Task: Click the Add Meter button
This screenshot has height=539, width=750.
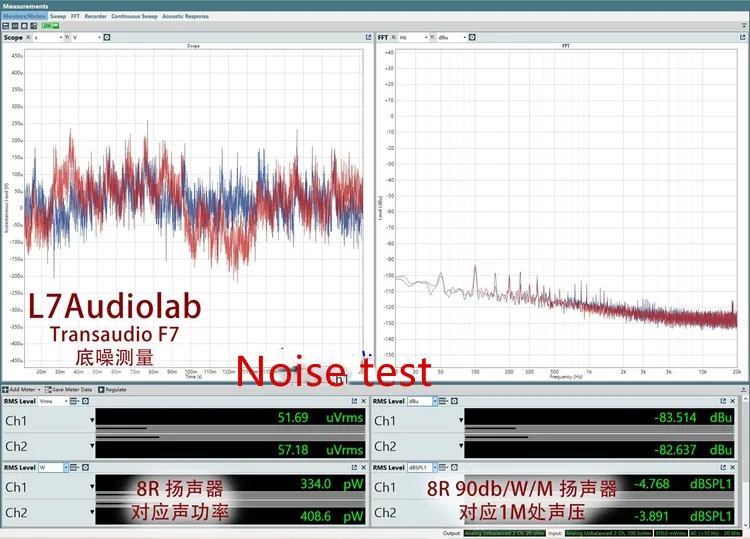Action: [x=22, y=390]
